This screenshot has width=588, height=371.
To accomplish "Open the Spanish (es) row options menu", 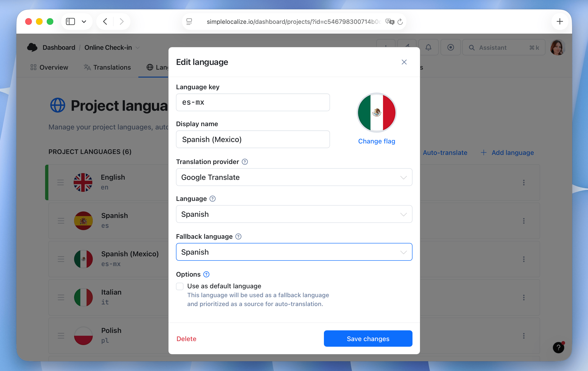I will point(523,221).
